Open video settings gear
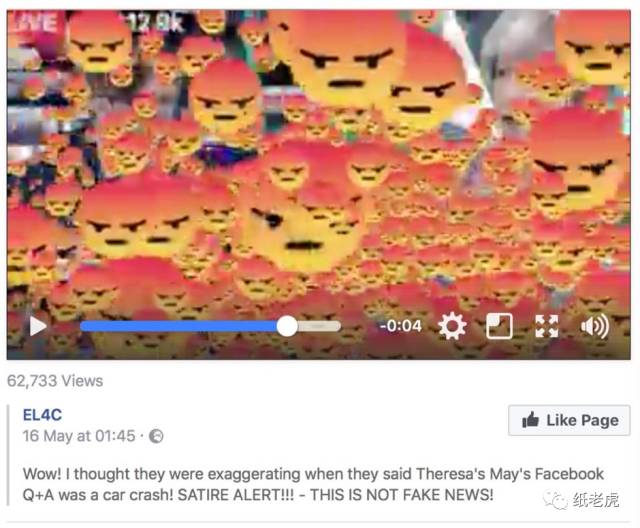The width and height of the screenshot is (640, 528). click(452, 326)
